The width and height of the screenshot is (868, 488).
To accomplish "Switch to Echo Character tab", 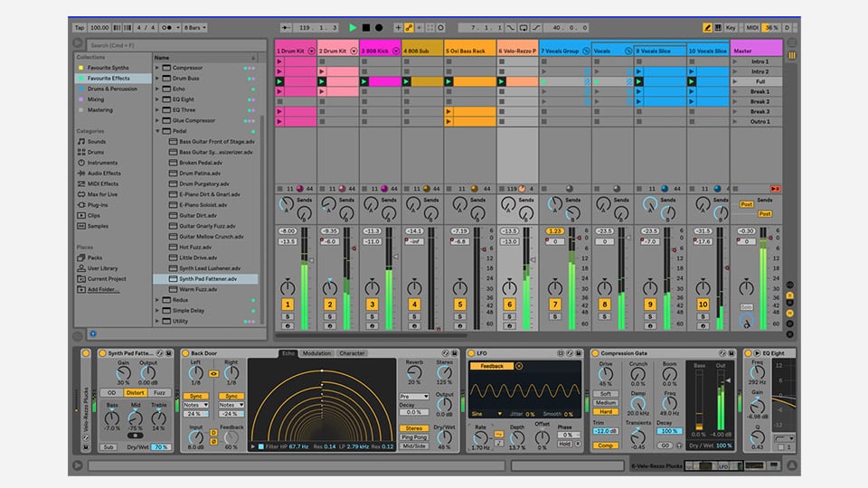I will coord(352,353).
